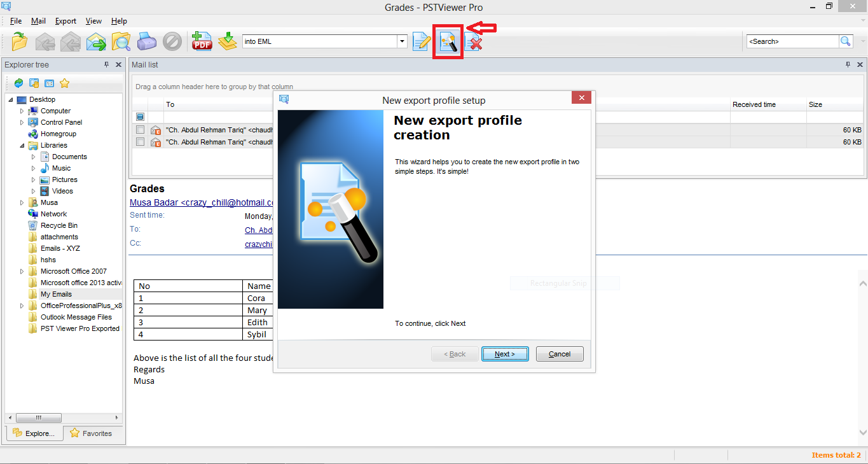The height and width of the screenshot is (464, 868).
Task: Click the new export profile wizard icon
Action: pos(448,42)
